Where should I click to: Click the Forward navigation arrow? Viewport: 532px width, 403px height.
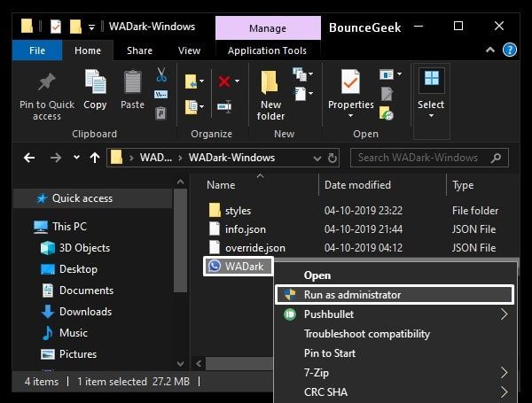tap(56, 158)
